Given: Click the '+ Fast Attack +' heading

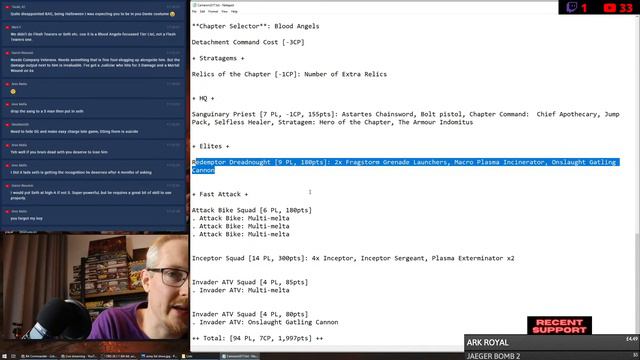Looking at the screenshot, I should click(x=220, y=194).
